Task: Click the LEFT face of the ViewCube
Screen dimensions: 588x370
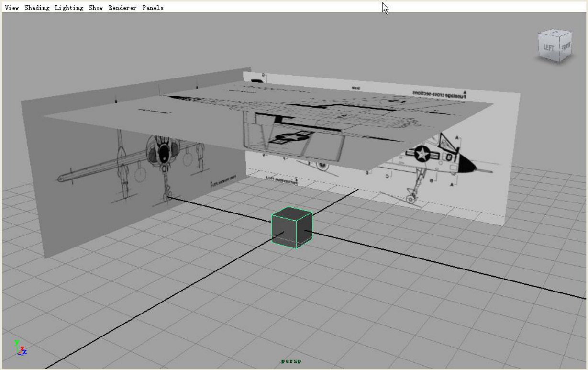Action: click(548, 48)
